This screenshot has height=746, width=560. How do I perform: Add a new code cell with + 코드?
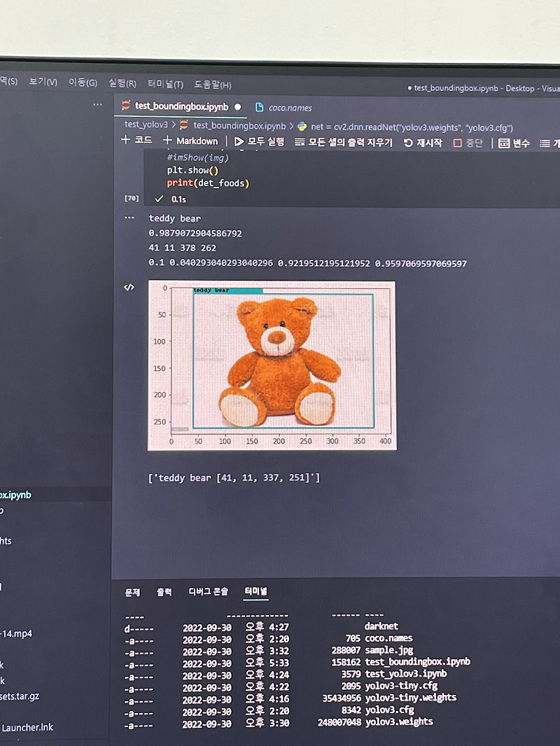pos(136,140)
